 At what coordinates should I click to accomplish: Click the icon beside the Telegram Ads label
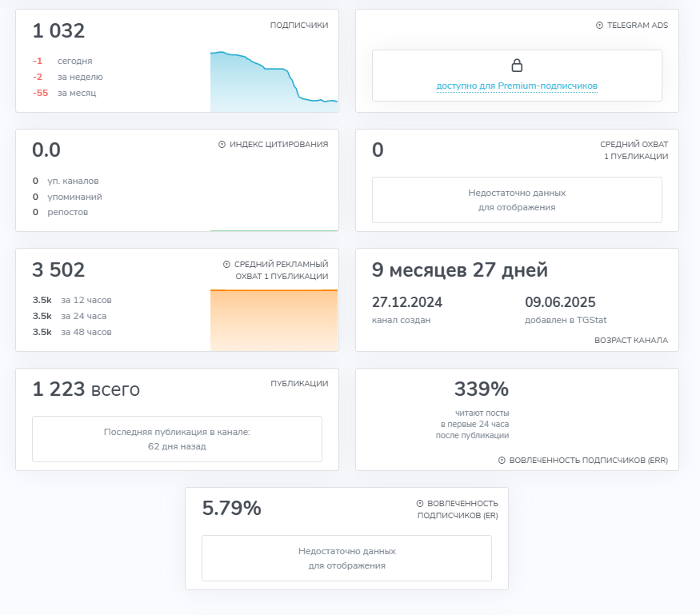pos(600,26)
